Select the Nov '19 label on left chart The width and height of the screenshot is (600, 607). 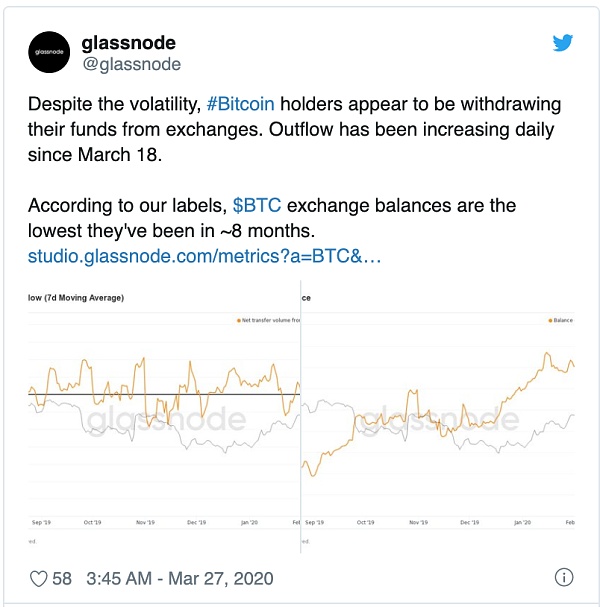(x=145, y=523)
